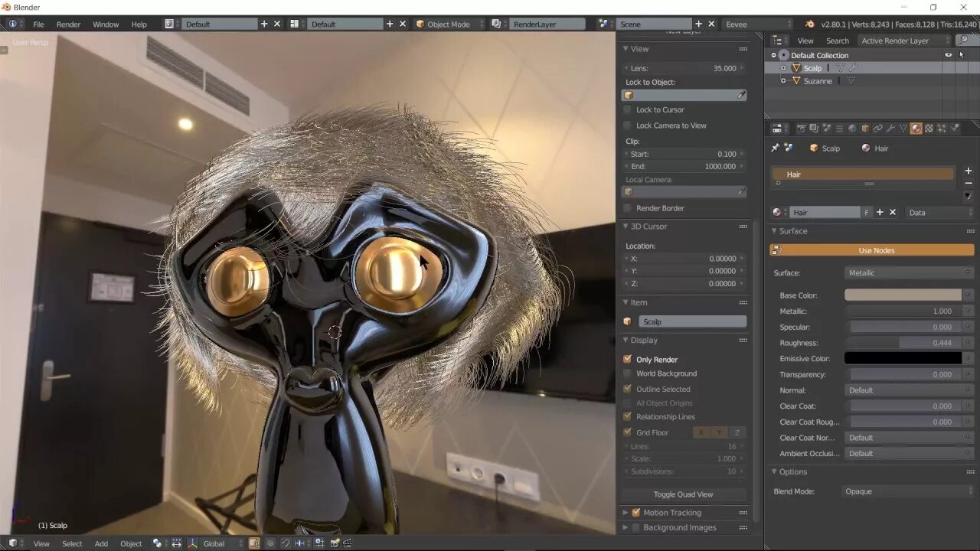Open the mesh Data triangle tab icon
Viewport: 980px width, 551px height.
pyautogui.click(x=903, y=129)
